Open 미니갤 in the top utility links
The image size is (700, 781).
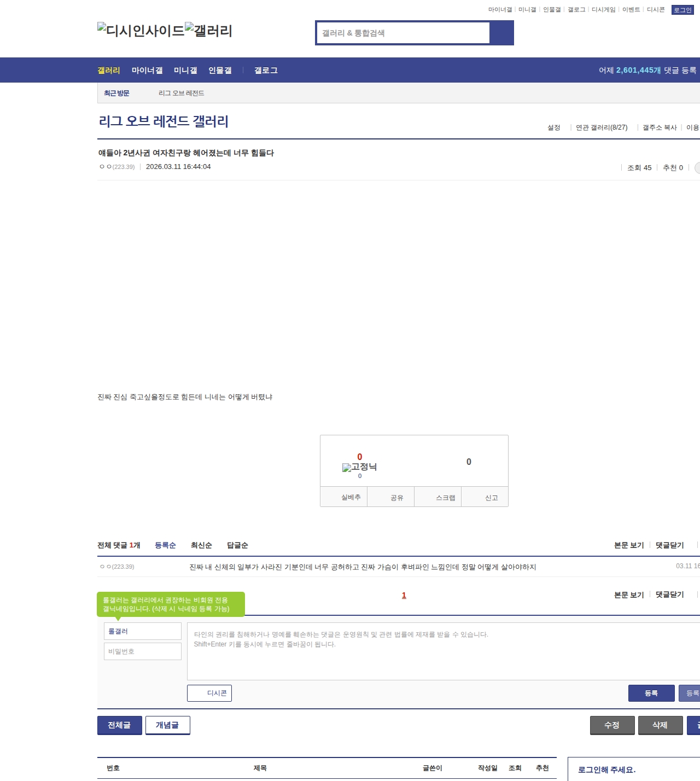coord(527,10)
